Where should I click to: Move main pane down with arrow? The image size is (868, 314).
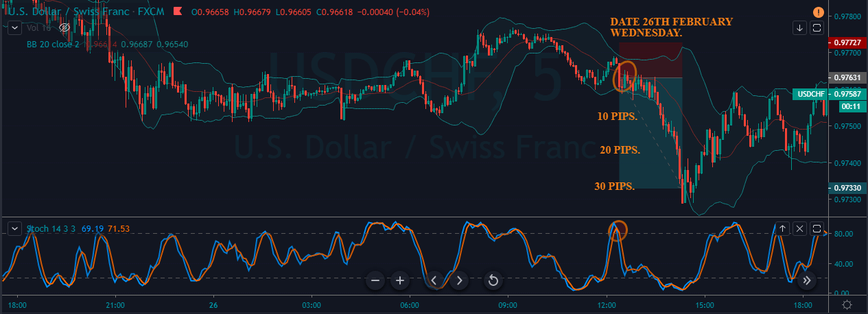(799, 28)
